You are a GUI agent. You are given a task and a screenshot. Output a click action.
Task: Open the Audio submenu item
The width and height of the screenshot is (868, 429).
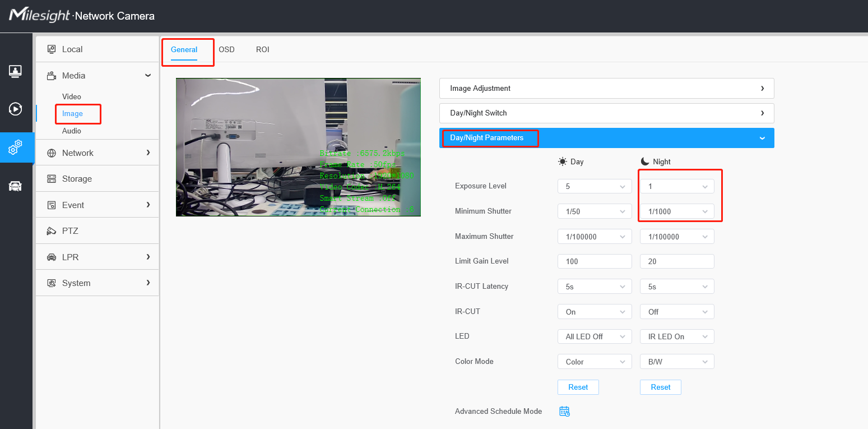pos(72,131)
